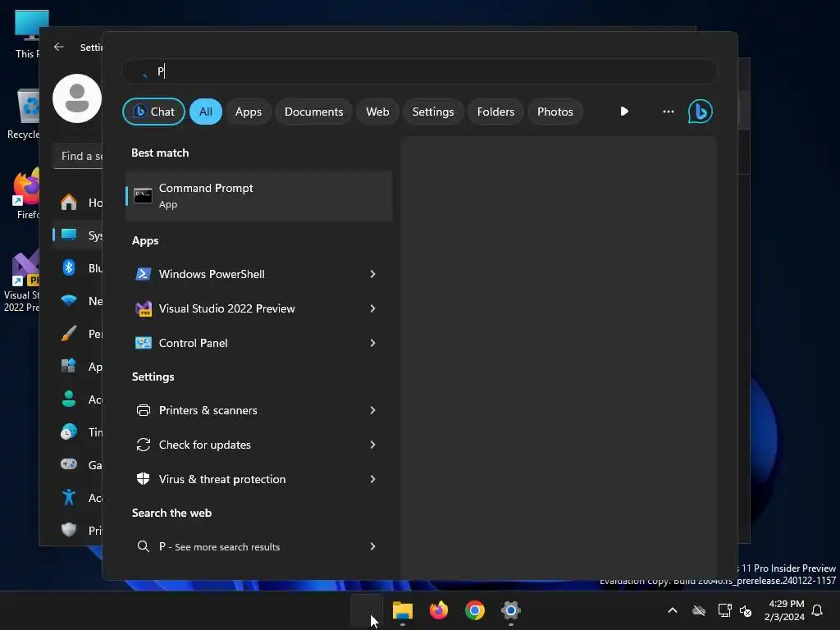Go back in Settings window
This screenshot has width=840, height=630.
click(x=59, y=47)
